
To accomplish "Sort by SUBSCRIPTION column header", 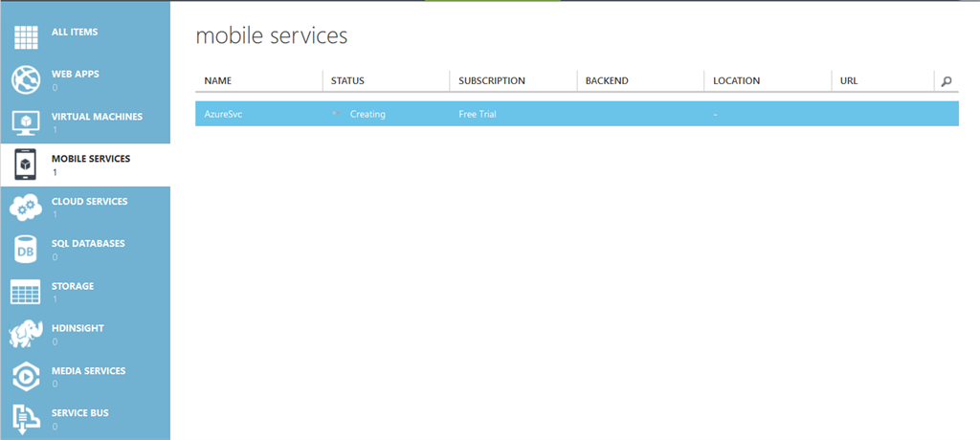I will (492, 81).
